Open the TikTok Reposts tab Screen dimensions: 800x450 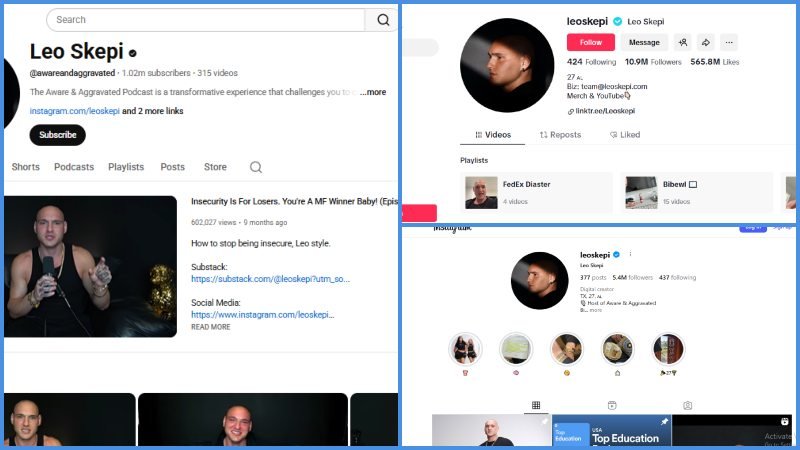[x=560, y=134]
